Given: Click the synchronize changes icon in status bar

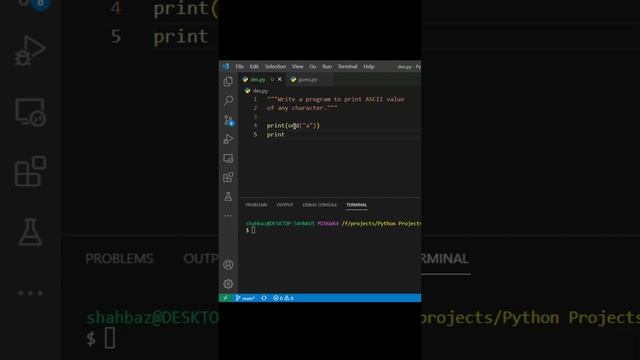Looking at the screenshot, I should pyautogui.click(x=264, y=298).
